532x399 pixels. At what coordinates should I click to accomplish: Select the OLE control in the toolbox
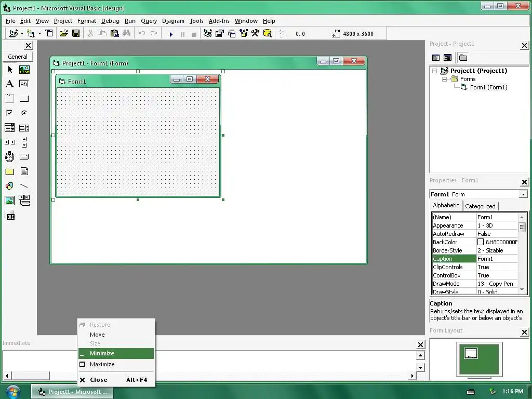10,215
